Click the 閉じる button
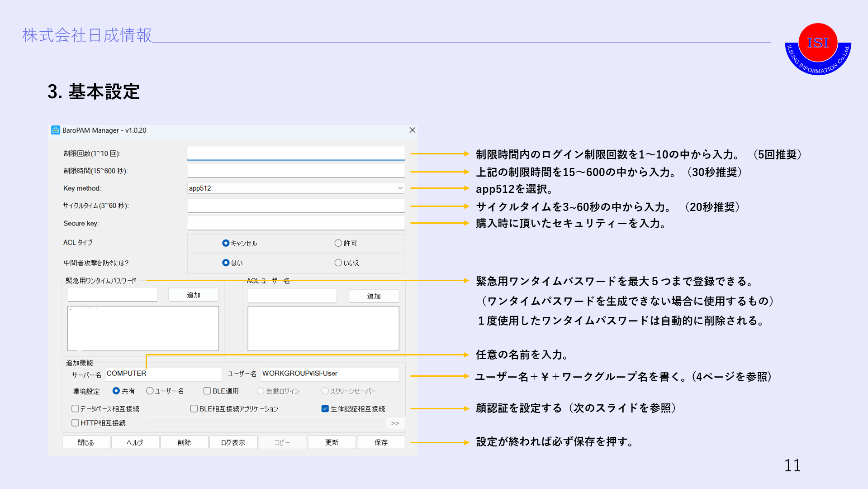This screenshot has width=868, height=489. (85, 442)
